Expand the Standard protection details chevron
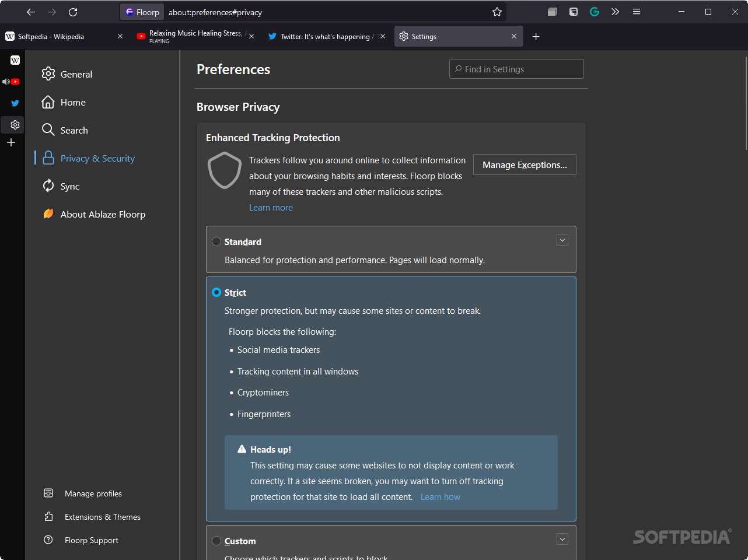The width and height of the screenshot is (748, 560). coord(562,240)
